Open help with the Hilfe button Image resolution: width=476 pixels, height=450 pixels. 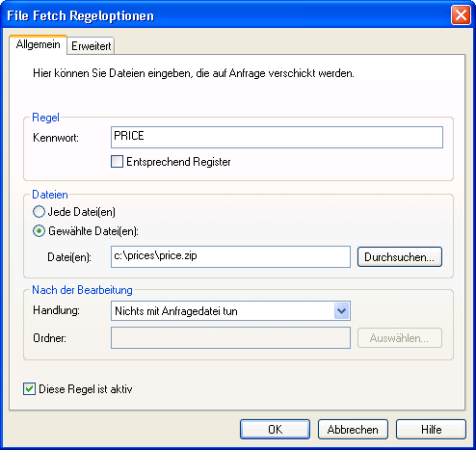coord(431,430)
